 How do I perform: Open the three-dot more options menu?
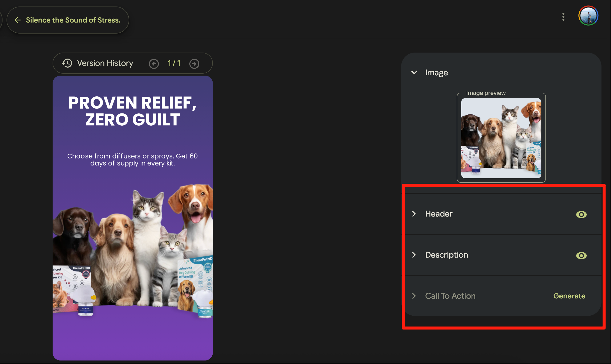563,17
